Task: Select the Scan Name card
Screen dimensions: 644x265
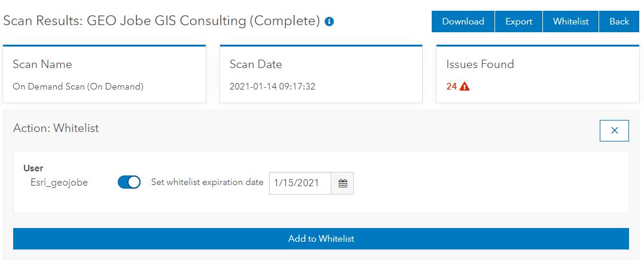Action: coord(104,74)
